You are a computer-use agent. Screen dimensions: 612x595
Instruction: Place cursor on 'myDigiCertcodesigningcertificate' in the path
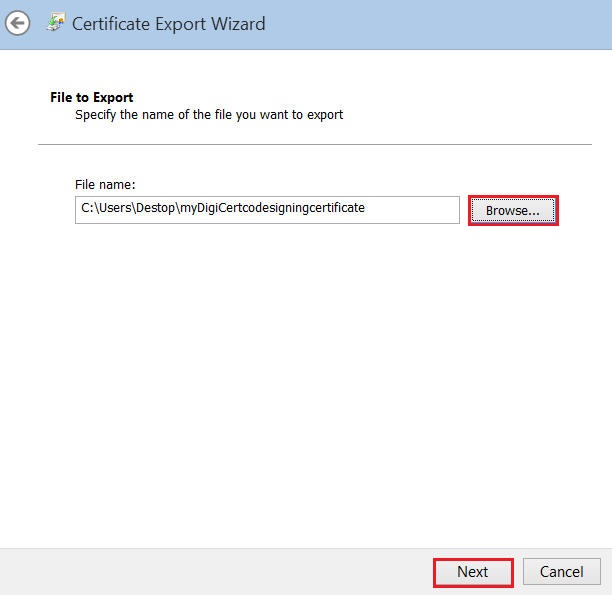click(272, 209)
